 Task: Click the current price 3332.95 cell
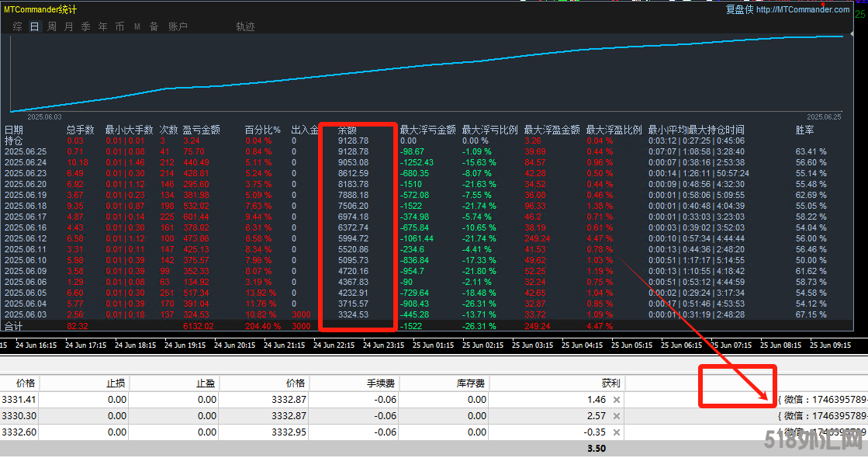289,432
